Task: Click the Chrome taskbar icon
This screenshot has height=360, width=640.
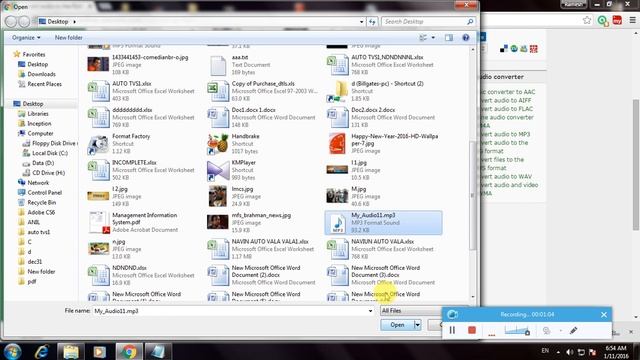Action: [129, 351]
